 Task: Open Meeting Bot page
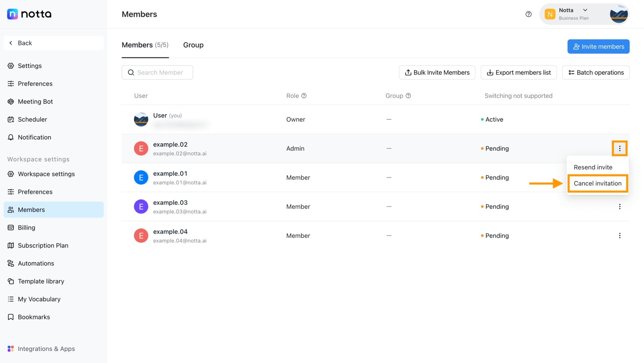(x=54, y=102)
